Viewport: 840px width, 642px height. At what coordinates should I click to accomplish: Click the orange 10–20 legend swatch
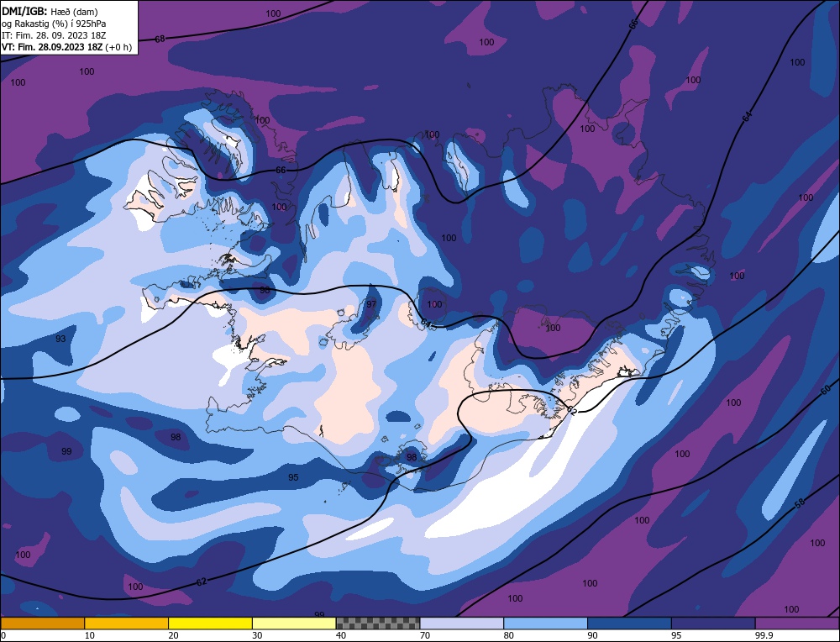[127, 623]
